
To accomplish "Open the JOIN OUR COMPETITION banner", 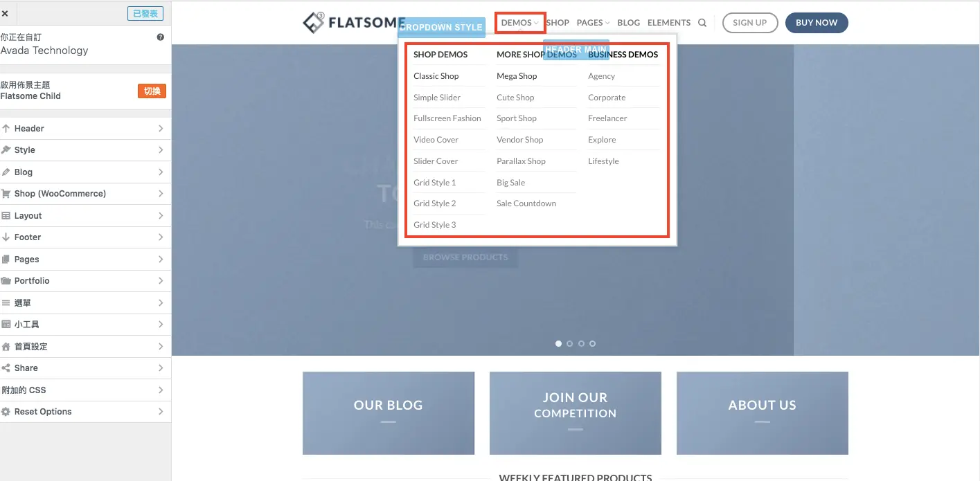I will pyautogui.click(x=576, y=413).
